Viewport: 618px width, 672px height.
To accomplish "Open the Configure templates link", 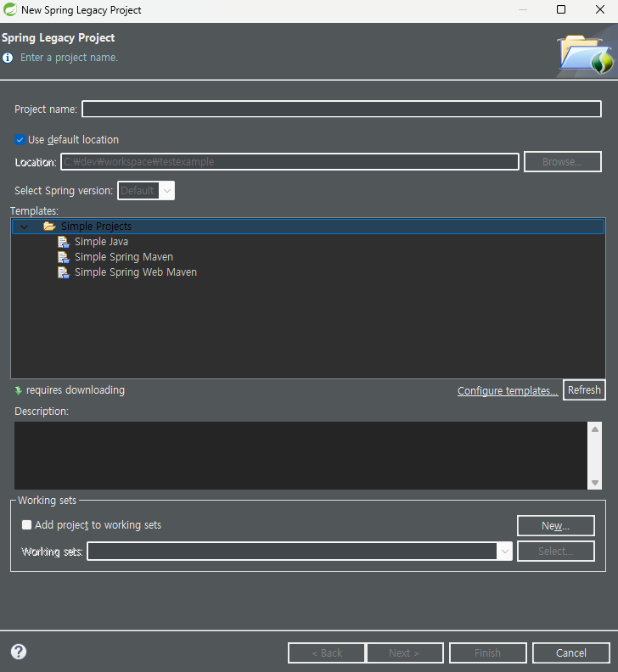I will tap(508, 391).
